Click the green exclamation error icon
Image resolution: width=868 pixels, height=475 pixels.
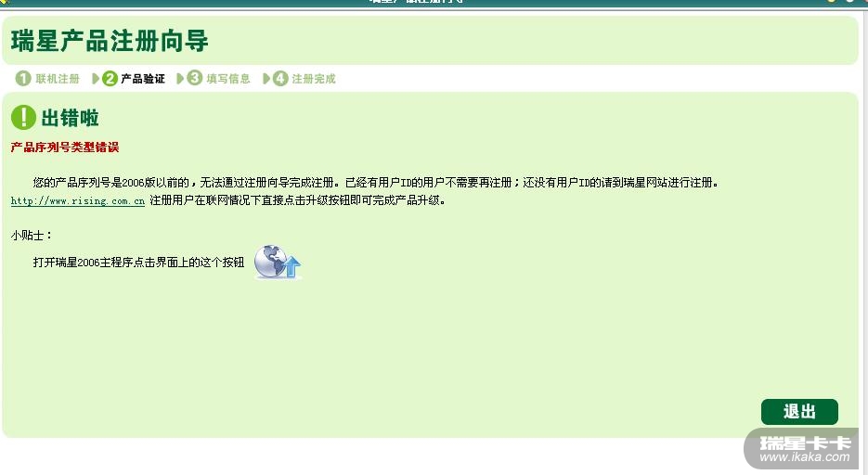23,117
